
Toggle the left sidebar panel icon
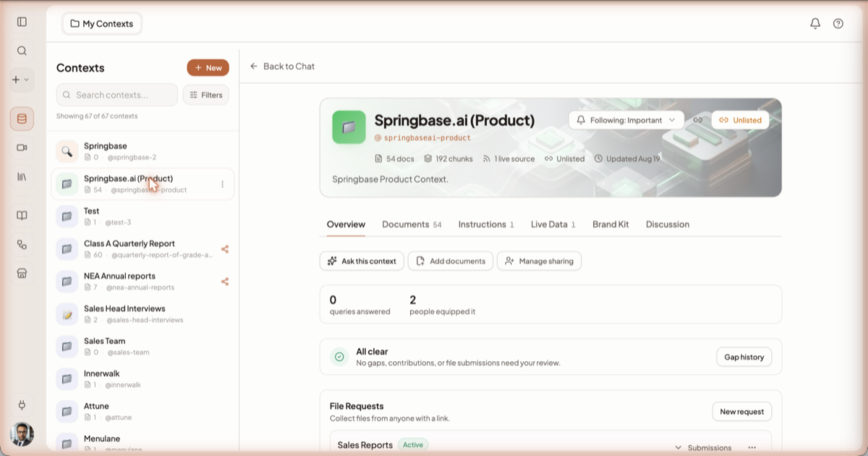click(x=22, y=22)
